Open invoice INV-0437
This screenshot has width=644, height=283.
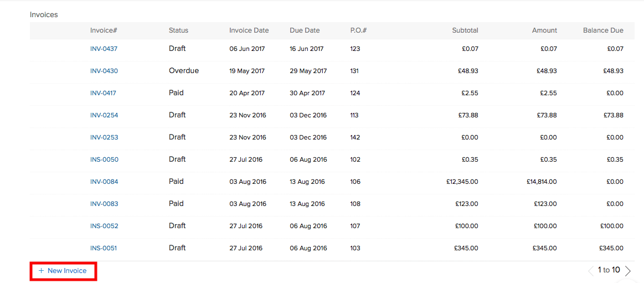point(104,49)
